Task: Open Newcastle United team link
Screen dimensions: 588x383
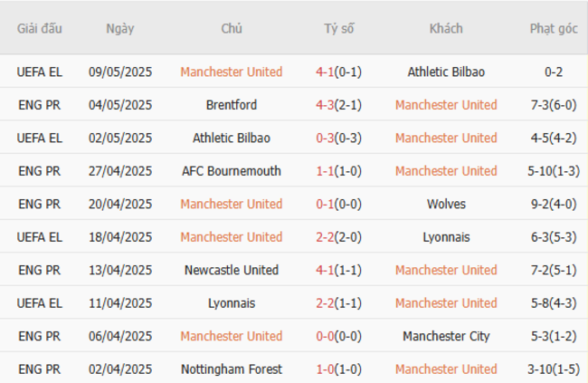Action: [231, 270]
